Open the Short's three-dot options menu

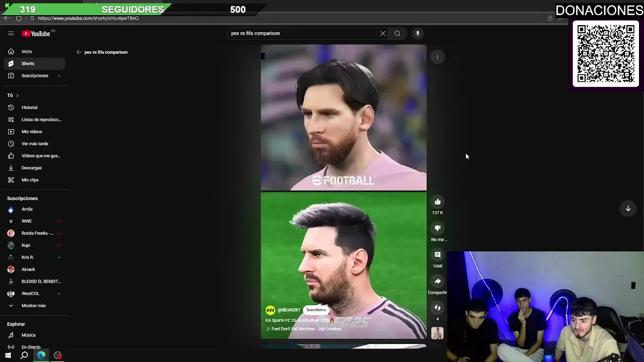pyautogui.click(x=438, y=57)
